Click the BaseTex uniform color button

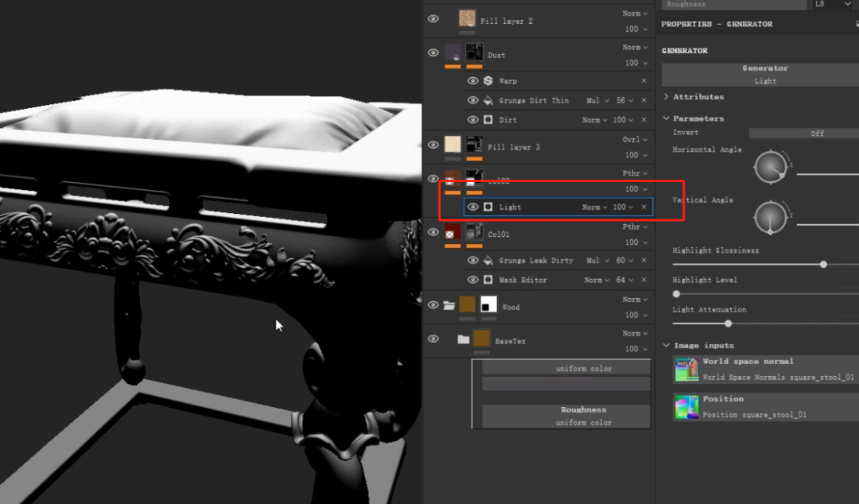pyautogui.click(x=566, y=368)
